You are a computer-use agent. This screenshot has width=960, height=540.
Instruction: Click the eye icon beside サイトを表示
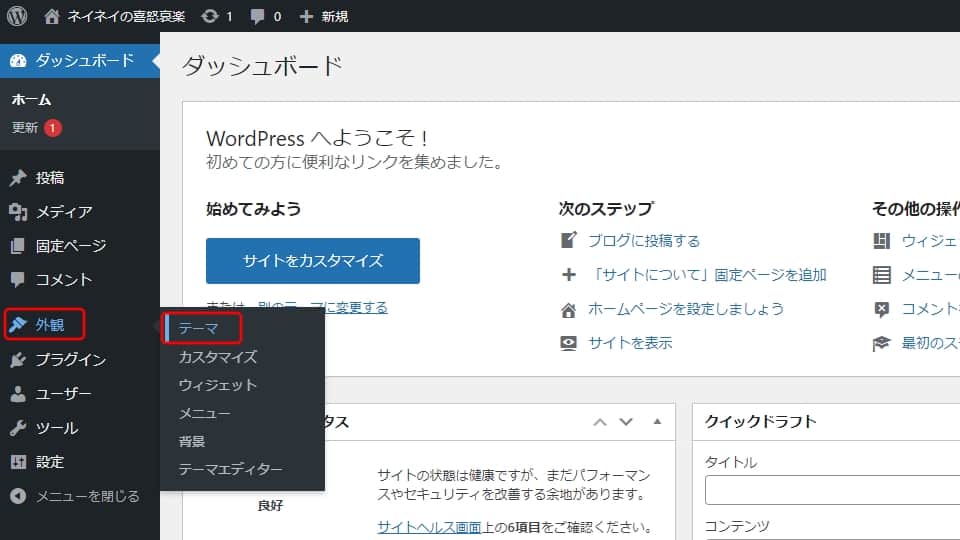click(x=569, y=343)
